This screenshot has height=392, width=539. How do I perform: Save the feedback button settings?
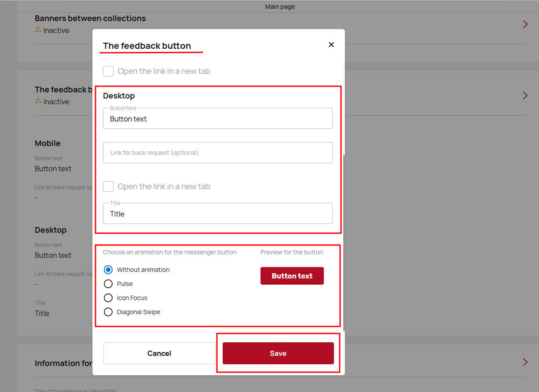[278, 353]
